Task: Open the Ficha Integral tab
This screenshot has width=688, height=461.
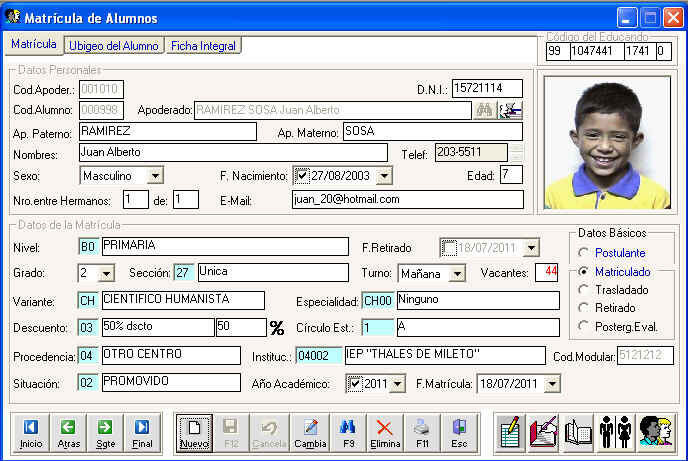Action: coord(203,46)
